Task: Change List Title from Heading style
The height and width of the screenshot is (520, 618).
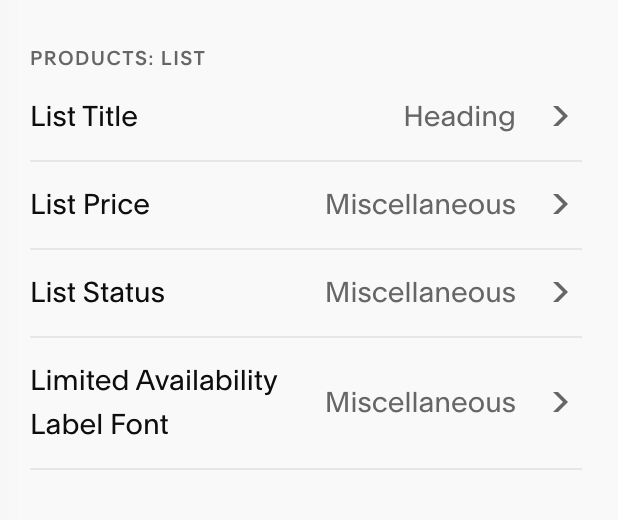Action: tap(459, 117)
